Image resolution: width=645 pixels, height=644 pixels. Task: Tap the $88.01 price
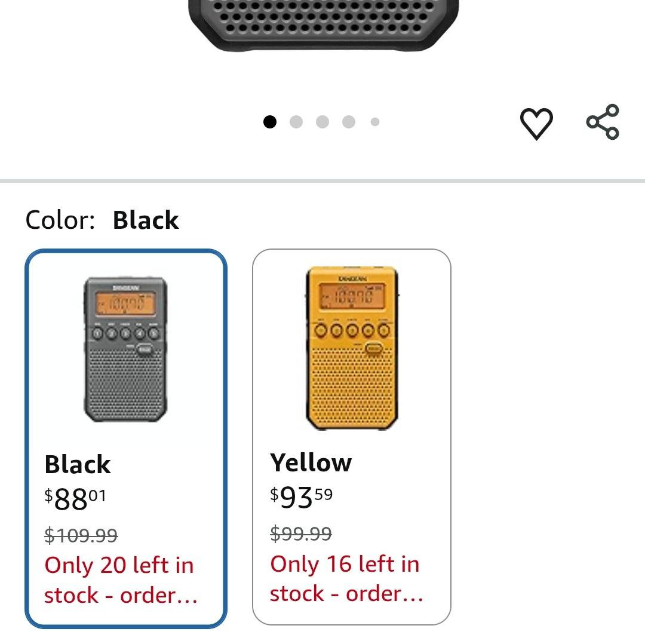(x=75, y=499)
